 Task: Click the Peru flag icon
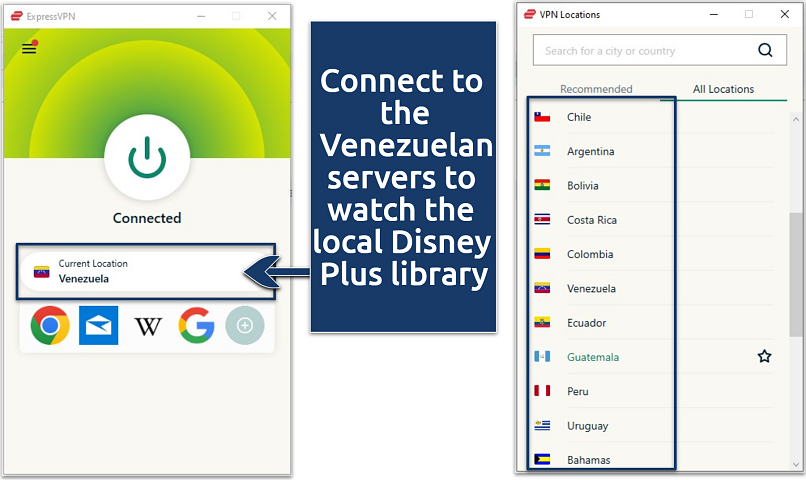(x=542, y=391)
